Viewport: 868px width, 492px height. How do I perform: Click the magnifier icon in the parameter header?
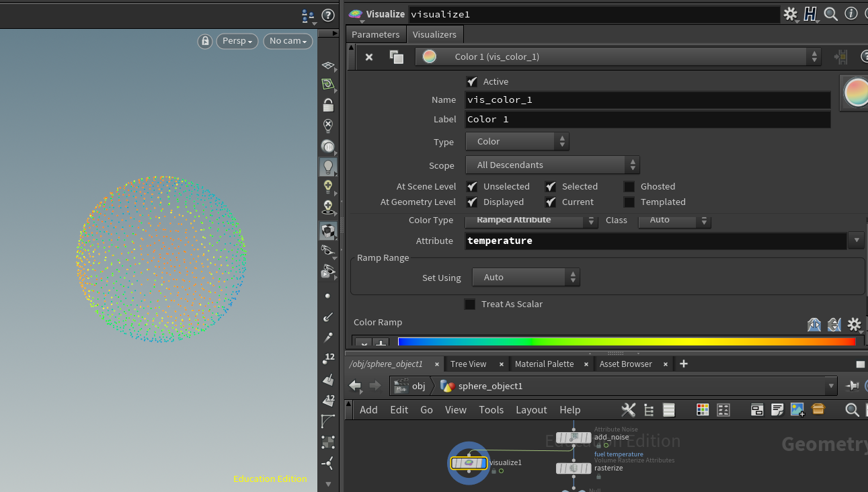[830, 14]
